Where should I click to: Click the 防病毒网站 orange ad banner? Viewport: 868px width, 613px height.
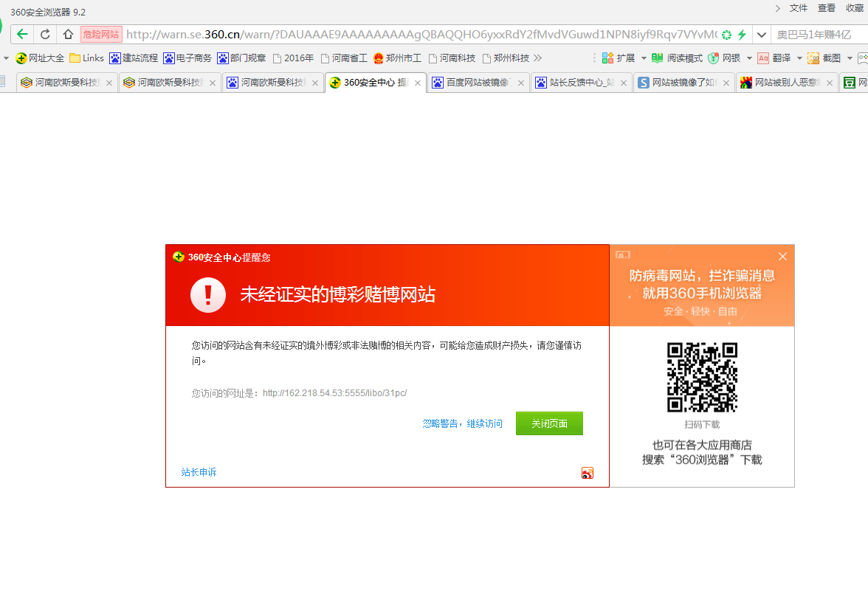(x=702, y=285)
